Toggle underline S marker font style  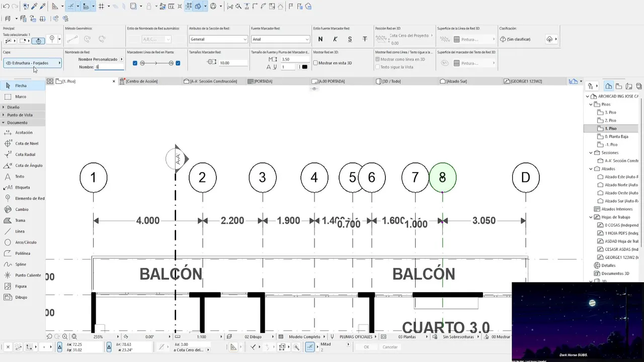point(350,39)
